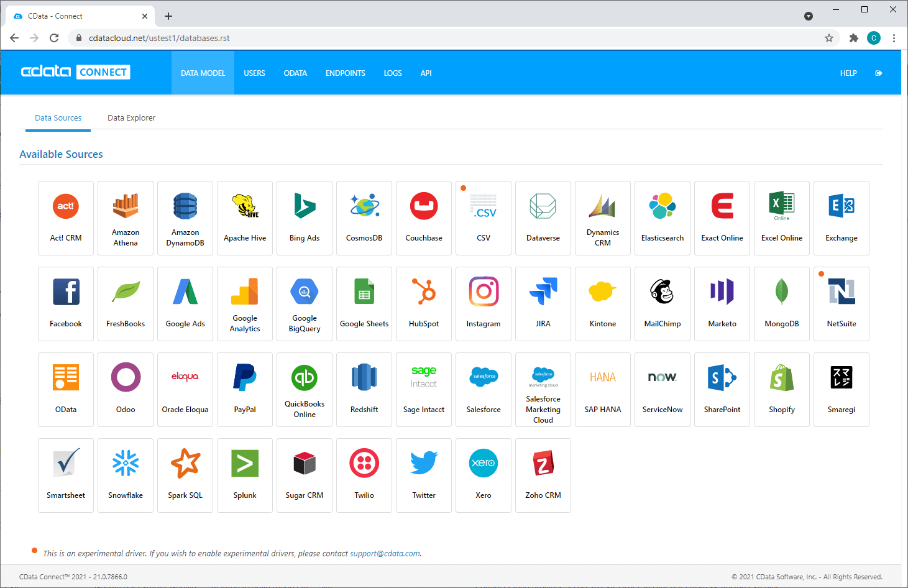Click the HubSpot source icon

click(x=424, y=303)
